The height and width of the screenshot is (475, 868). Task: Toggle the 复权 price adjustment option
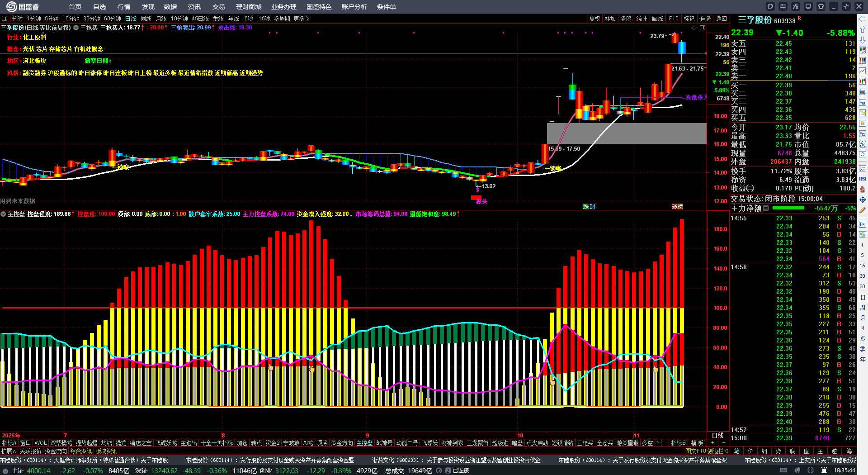(x=594, y=19)
